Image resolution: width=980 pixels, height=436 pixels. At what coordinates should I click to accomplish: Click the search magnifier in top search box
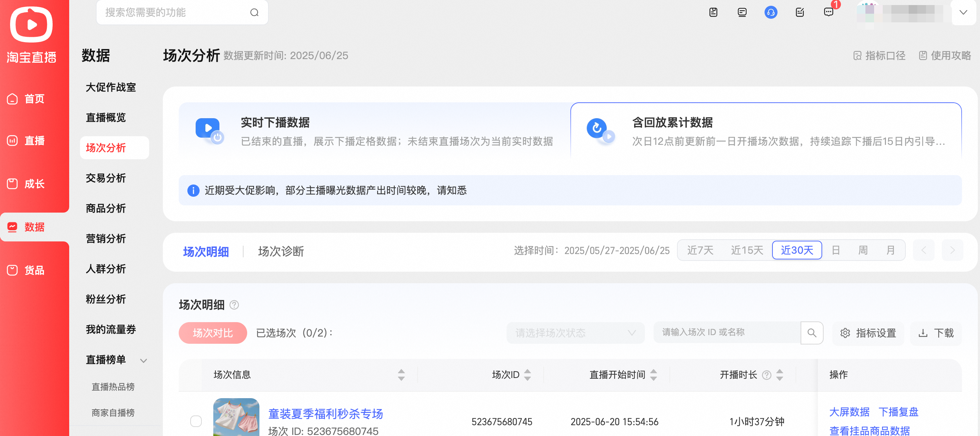pyautogui.click(x=254, y=13)
